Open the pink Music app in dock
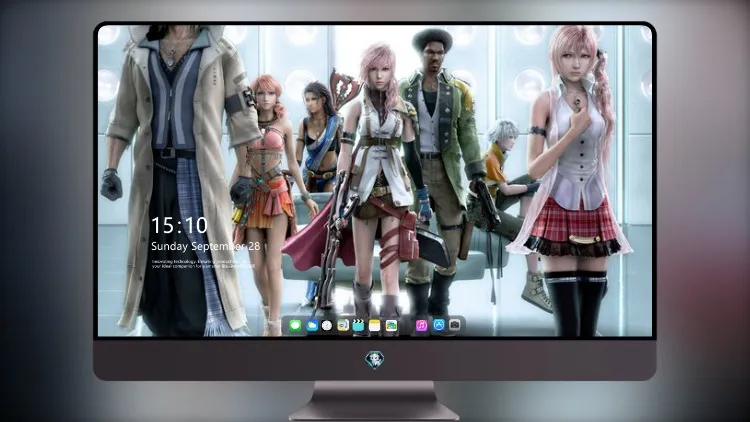The height and width of the screenshot is (422, 750). coord(421,326)
